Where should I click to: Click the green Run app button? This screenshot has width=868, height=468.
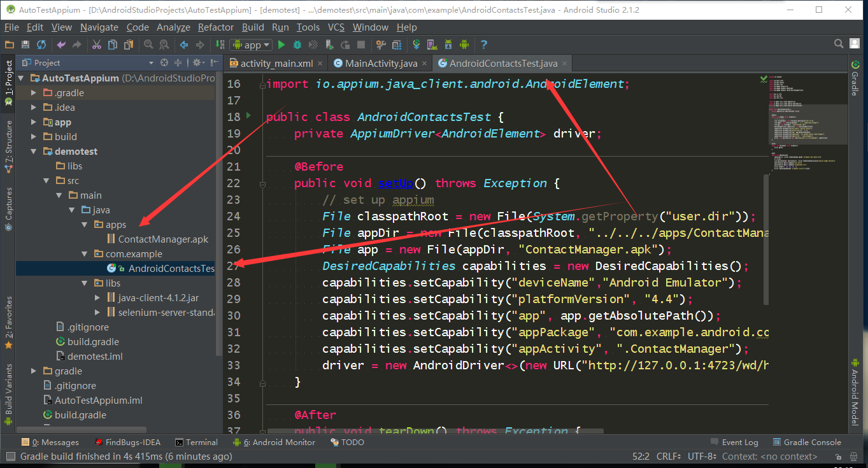point(281,45)
